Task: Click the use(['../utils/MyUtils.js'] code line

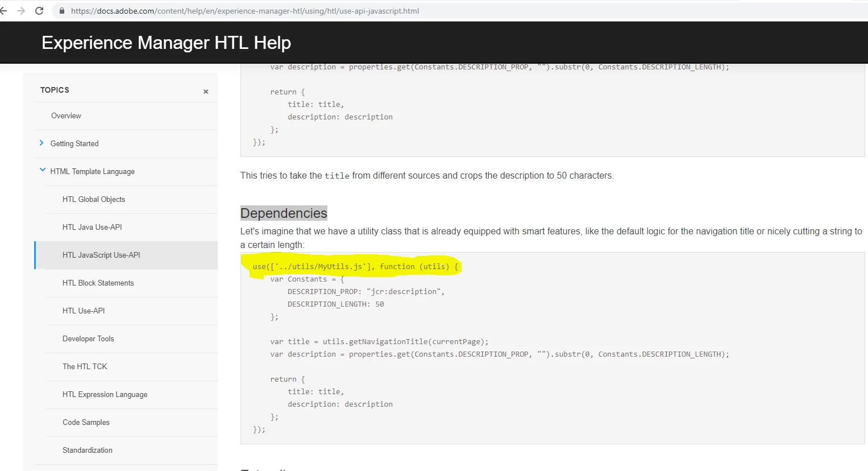Action: [355, 266]
